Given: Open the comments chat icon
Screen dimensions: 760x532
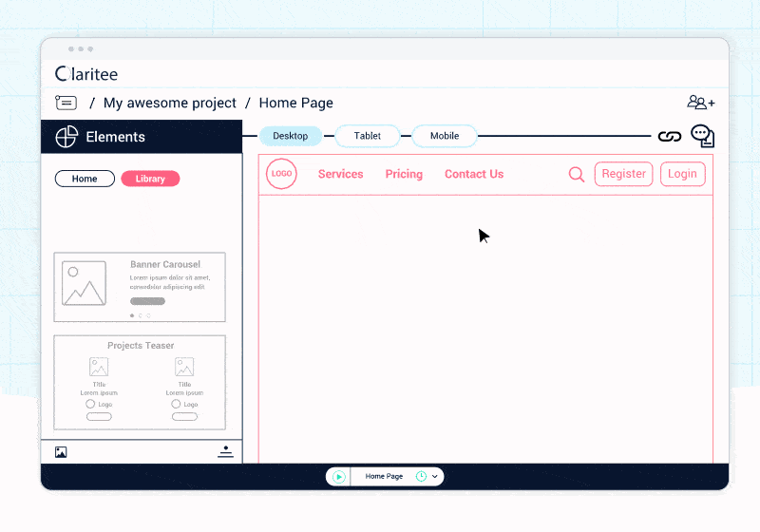Looking at the screenshot, I should tap(702, 136).
